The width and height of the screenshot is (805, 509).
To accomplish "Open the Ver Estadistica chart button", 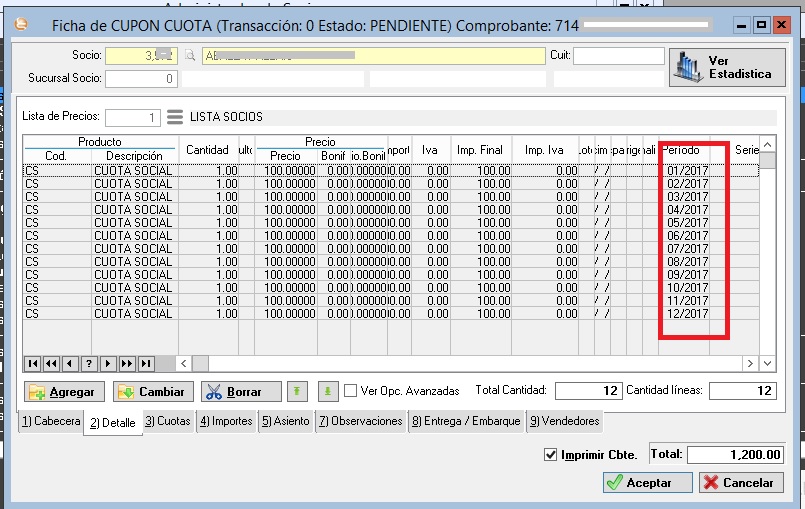I will tap(727, 67).
